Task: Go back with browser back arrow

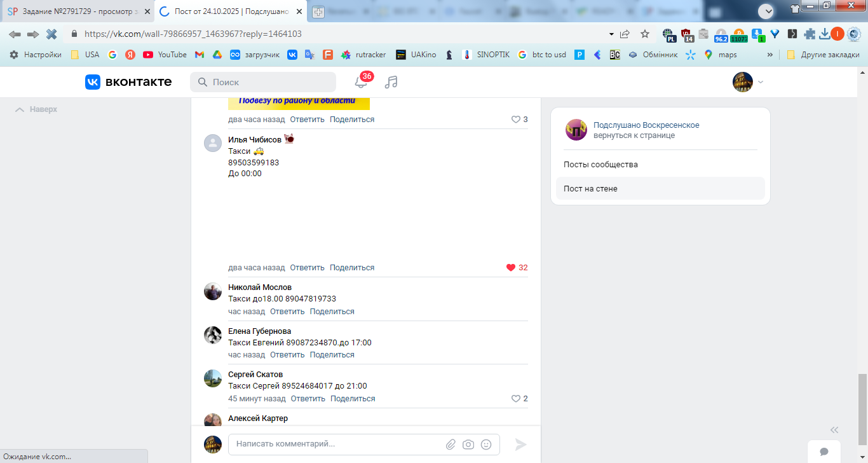Action: [15, 34]
